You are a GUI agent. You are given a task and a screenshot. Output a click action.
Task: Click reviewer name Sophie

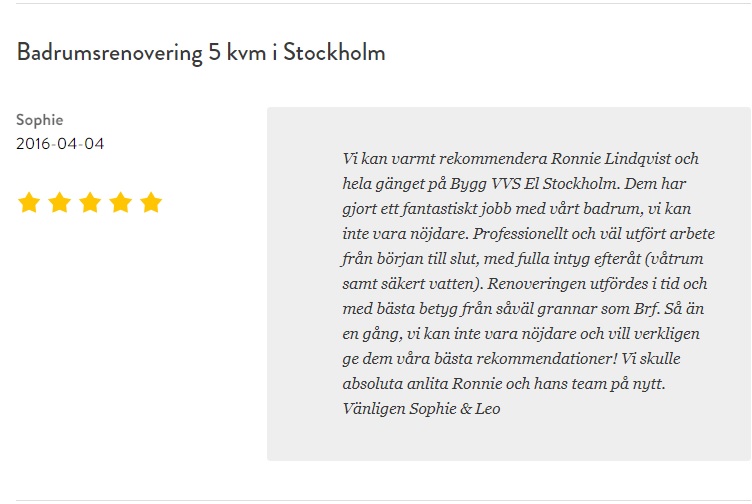click(x=39, y=120)
